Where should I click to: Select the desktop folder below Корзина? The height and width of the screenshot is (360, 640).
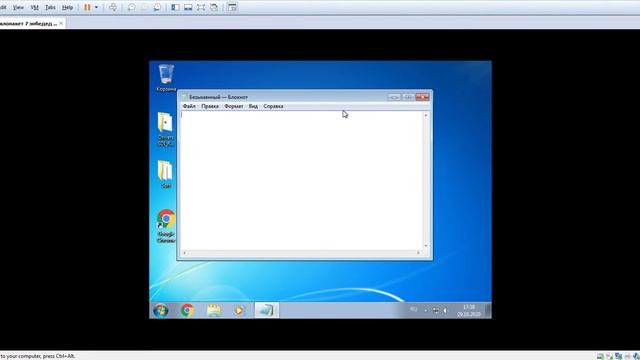(166, 129)
